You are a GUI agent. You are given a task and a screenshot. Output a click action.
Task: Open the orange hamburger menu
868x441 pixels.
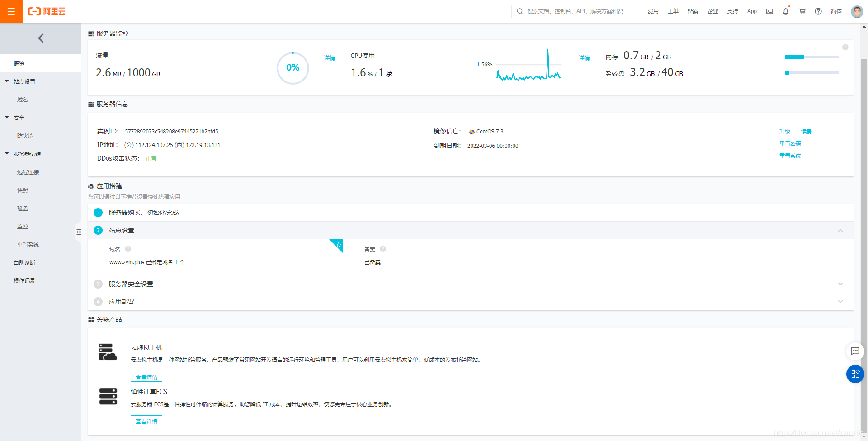coord(11,11)
